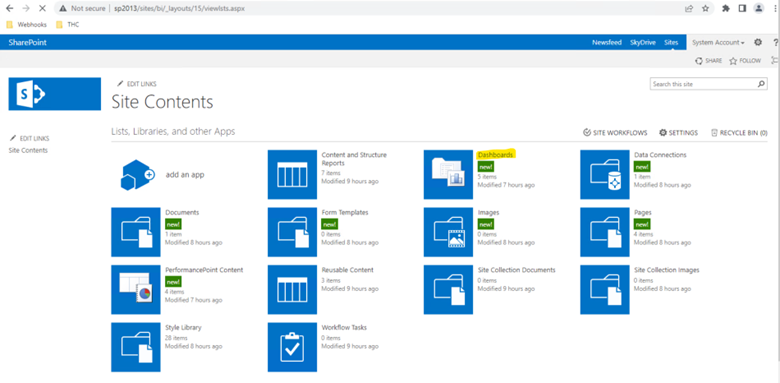Viewport: 780px width, 383px height.
Task: Open the browser side panel icon
Action: (x=742, y=8)
